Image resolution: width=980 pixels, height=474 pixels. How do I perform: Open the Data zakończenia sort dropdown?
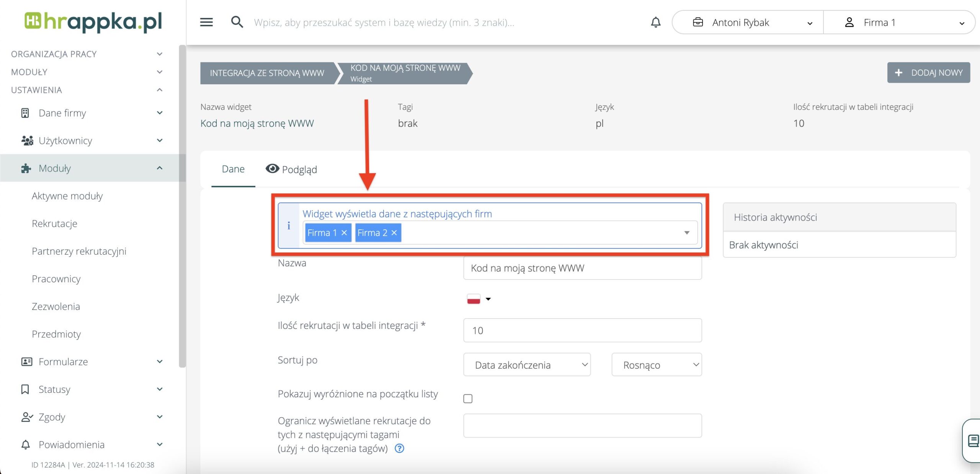(x=527, y=365)
